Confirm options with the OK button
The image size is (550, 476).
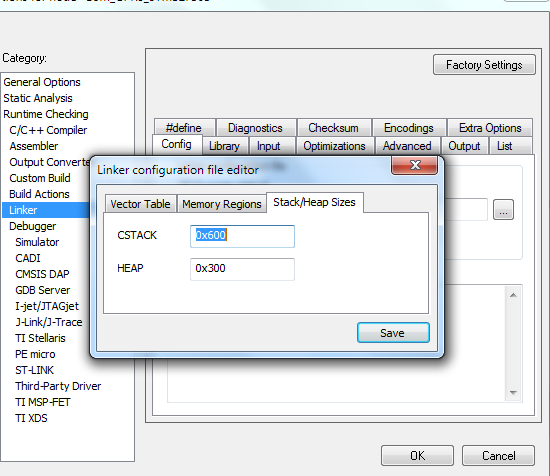pos(417,456)
